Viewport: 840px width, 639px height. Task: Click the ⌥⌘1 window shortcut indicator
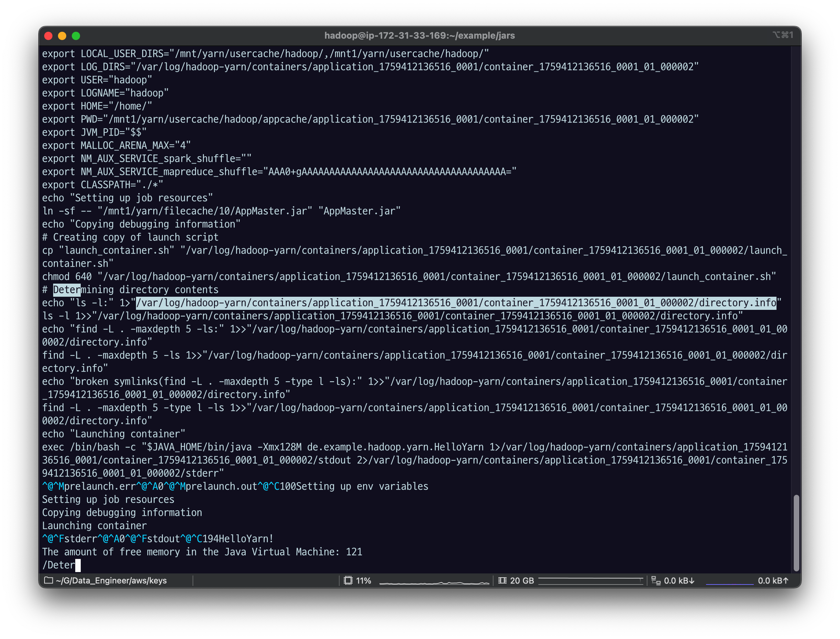pyautogui.click(x=783, y=35)
